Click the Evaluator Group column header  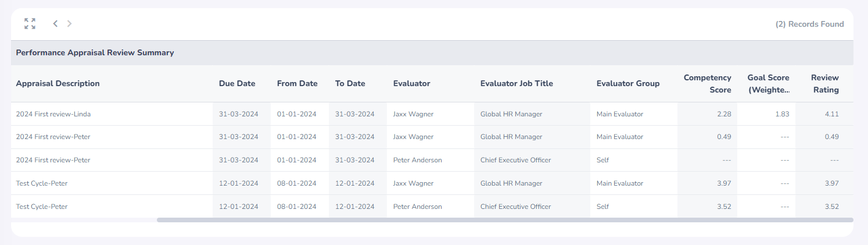click(x=628, y=83)
